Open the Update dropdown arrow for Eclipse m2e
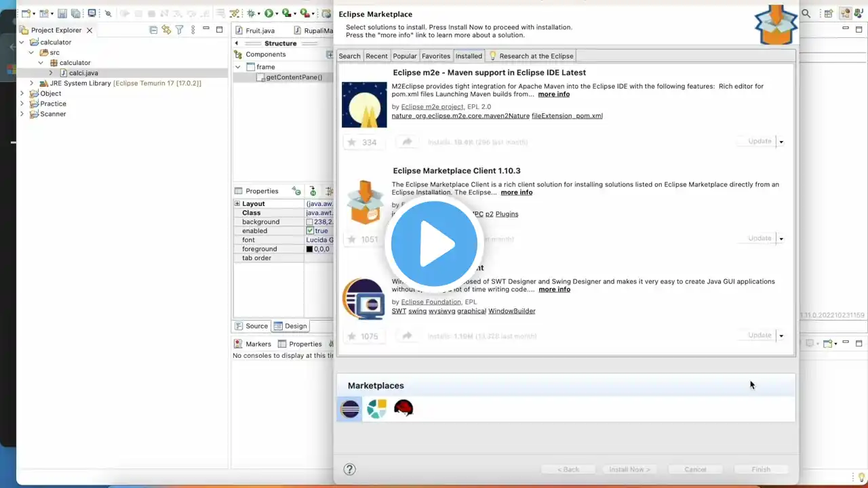The height and width of the screenshot is (488, 868). (x=781, y=142)
